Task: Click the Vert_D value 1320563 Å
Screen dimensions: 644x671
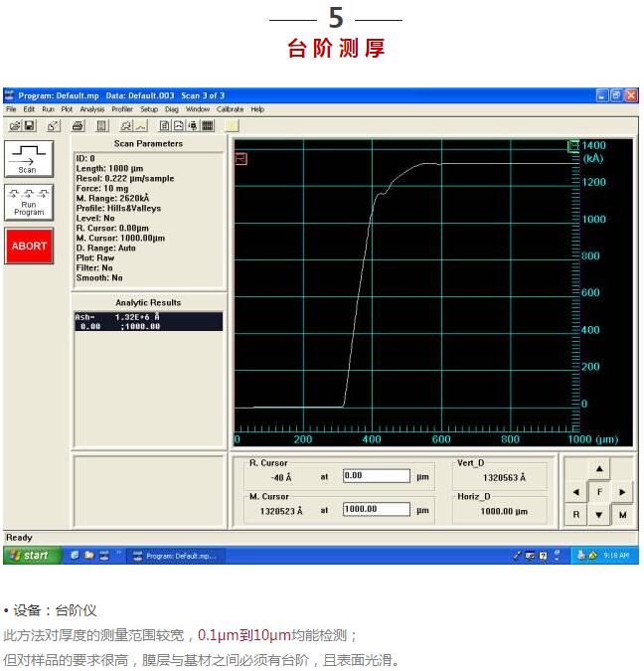Action: [x=504, y=478]
